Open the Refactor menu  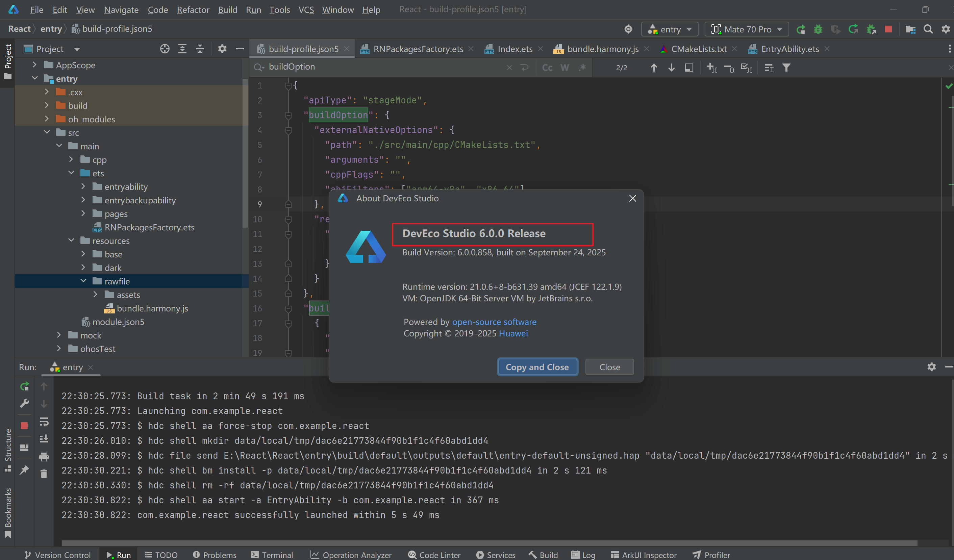click(x=193, y=9)
